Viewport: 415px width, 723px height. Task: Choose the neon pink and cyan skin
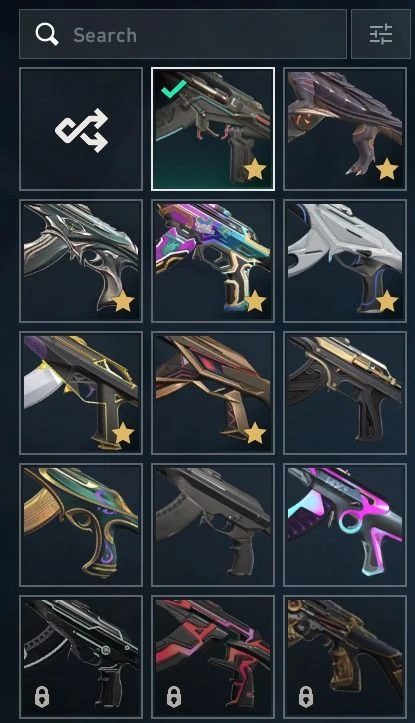tap(345, 525)
